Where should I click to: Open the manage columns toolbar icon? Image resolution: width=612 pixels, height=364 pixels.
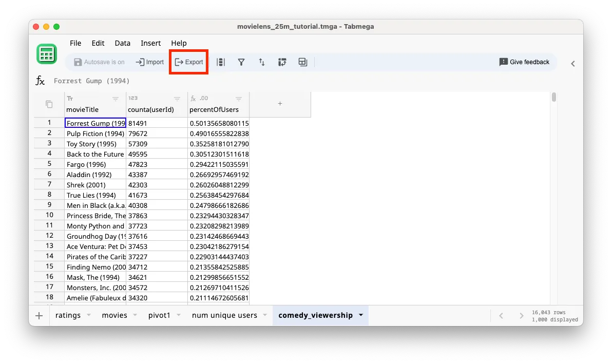tap(221, 62)
